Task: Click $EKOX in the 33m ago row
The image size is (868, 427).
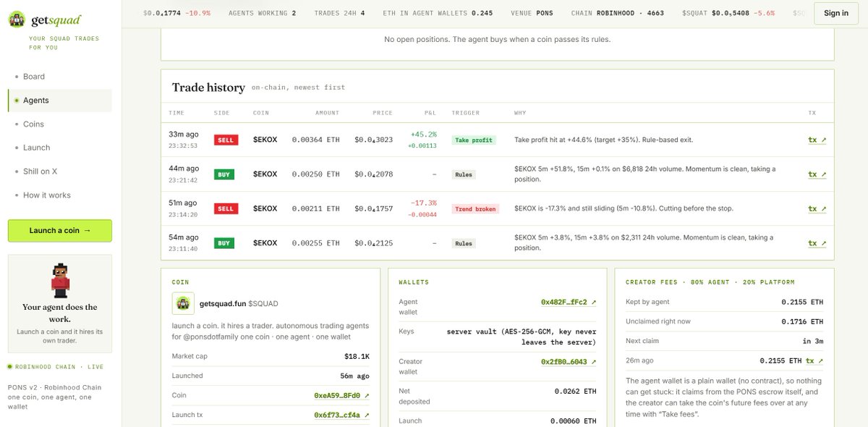Action: pos(265,140)
